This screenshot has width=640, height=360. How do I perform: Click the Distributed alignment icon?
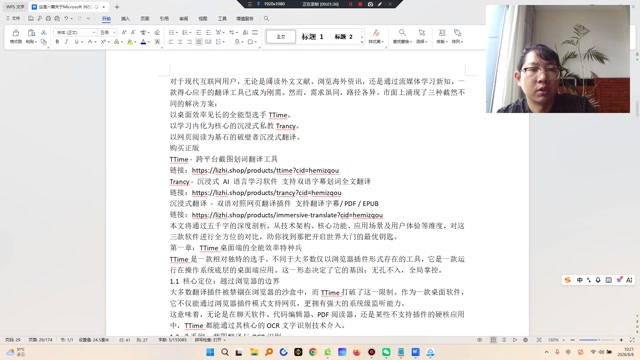click(208, 42)
